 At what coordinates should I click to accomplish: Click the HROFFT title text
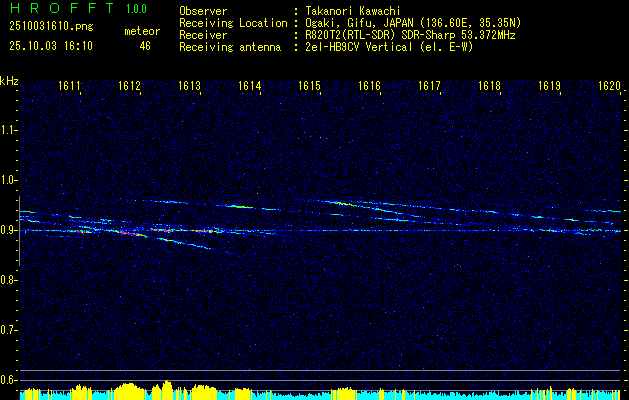coord(62,8)
